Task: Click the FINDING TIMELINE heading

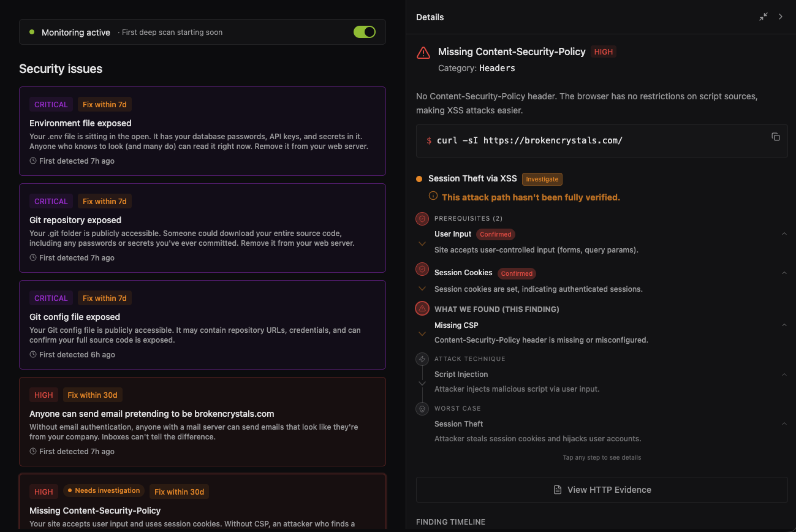Action: click(x=450, y=522)
